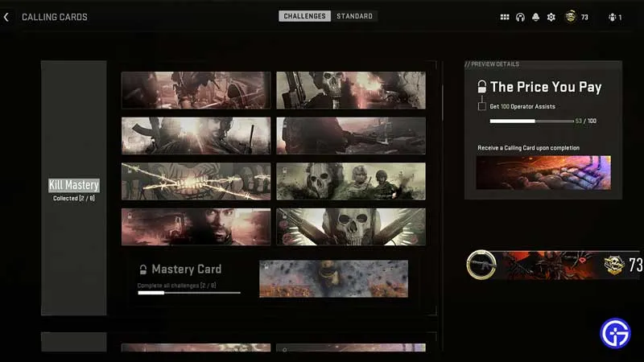Click 'Receive a Calling Card upon completion' text

[x=529, y=148]
